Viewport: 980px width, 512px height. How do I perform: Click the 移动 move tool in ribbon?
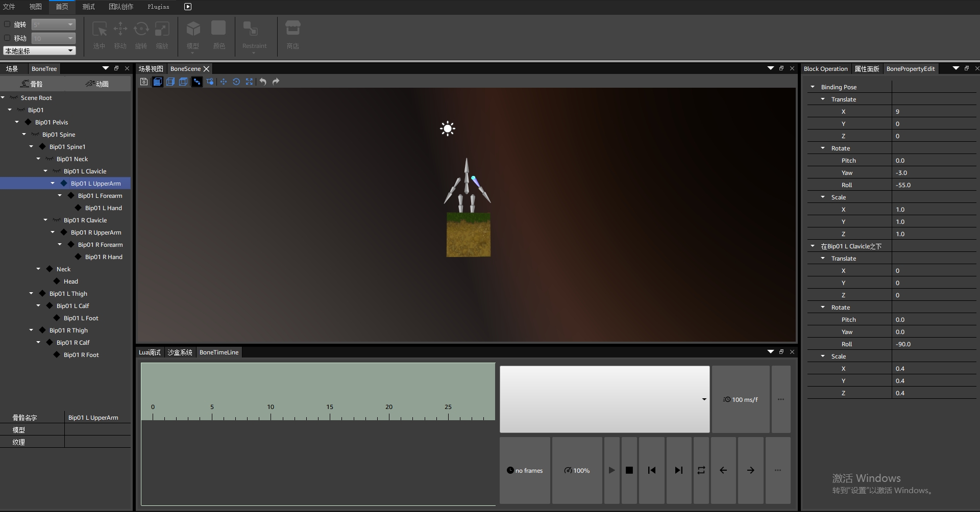tap(120, 35)
